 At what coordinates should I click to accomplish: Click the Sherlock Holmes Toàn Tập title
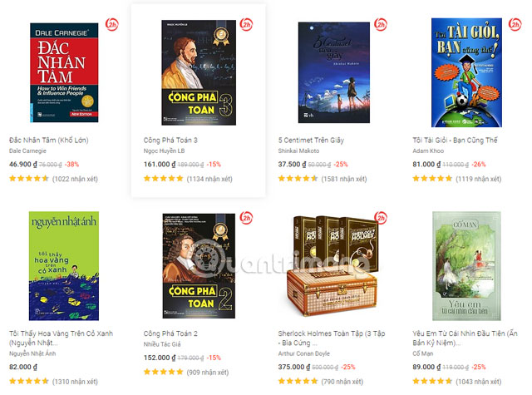coord(332,338)
